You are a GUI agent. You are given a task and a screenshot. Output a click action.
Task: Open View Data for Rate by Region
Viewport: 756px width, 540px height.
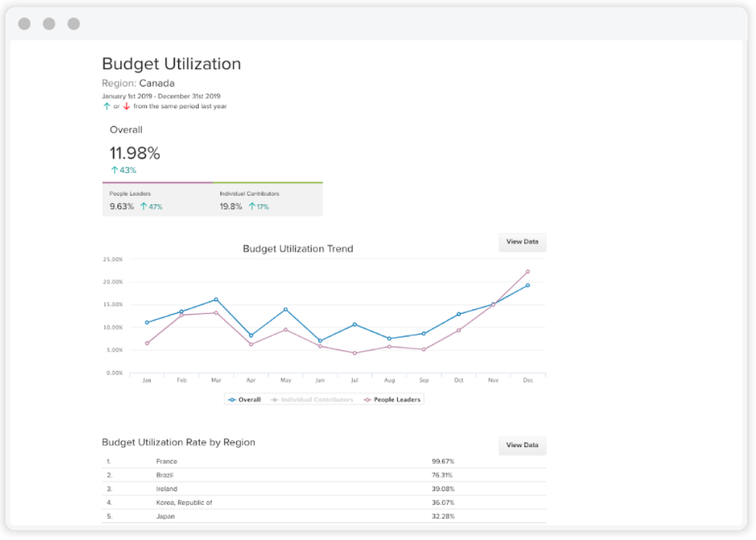click(522, 445)
